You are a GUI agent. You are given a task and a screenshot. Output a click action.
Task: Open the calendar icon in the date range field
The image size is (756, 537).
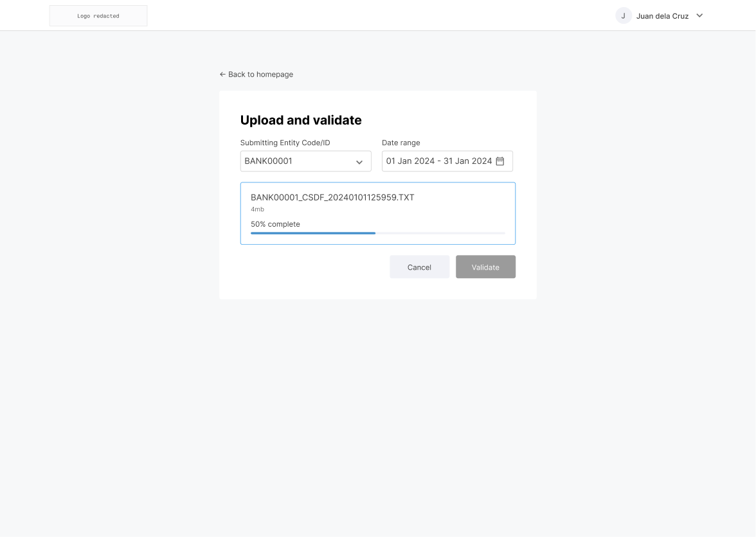(500, 161)
